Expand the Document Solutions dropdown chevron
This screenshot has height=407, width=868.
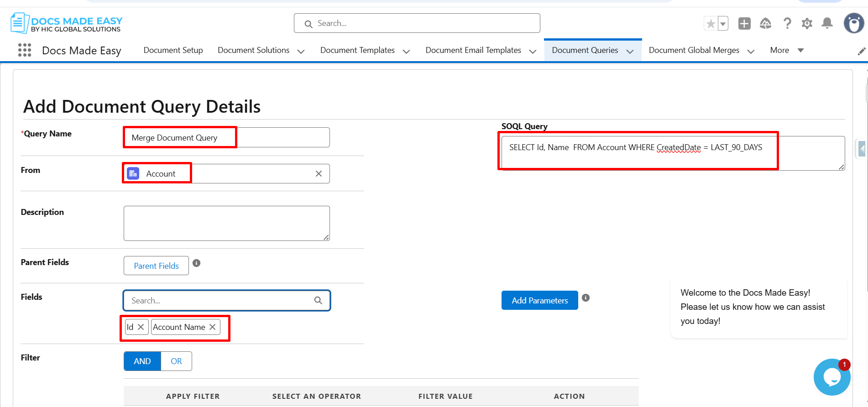(x=301, y=51)
